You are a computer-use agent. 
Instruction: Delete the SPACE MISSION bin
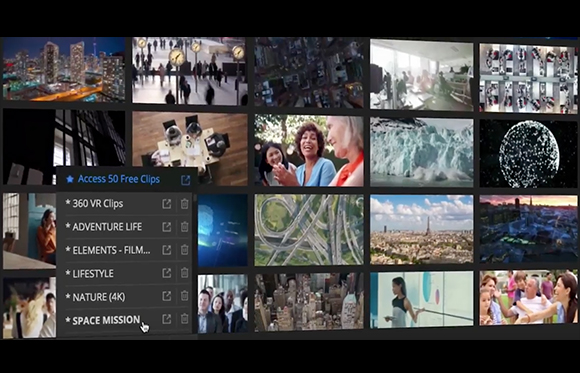pyautogui.click(x=184, y=319)
